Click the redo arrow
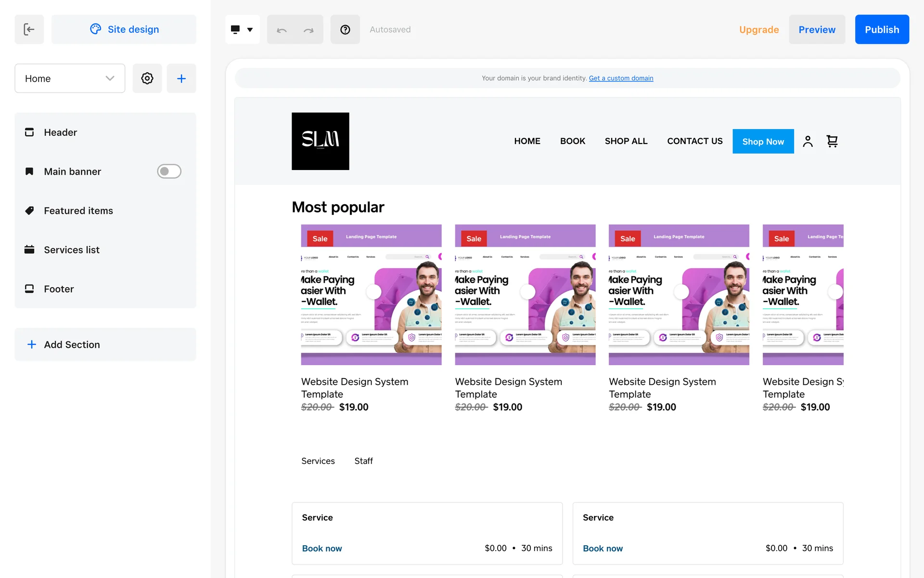Image resolution: width=924 pixels, height=578 pixels. [x=308, y=30]
